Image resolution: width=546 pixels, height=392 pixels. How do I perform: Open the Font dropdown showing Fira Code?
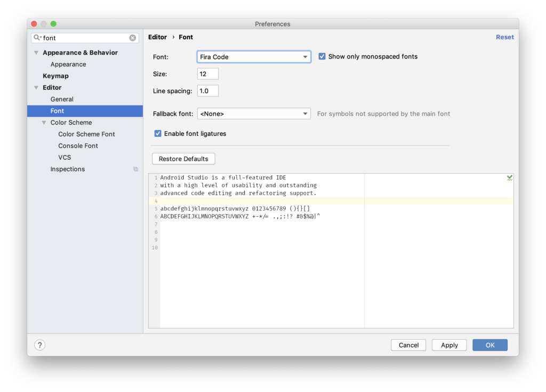pyautogui.click(x=254, y=57)
